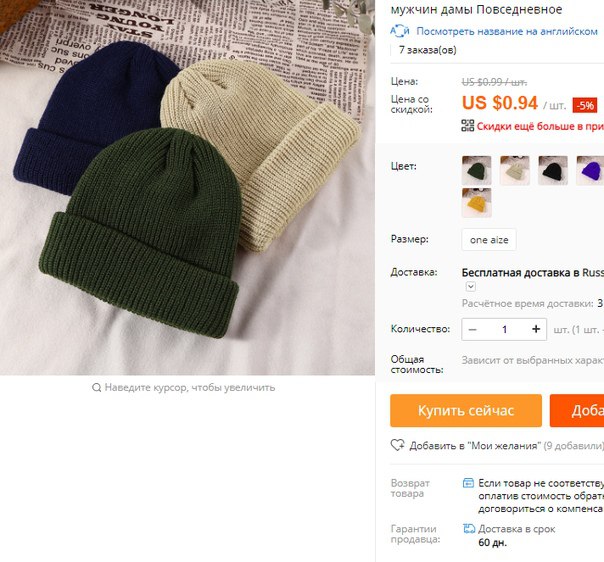This screenshot has width=604, height=562.
Task: Select the green hat color option
Action: 476,170
